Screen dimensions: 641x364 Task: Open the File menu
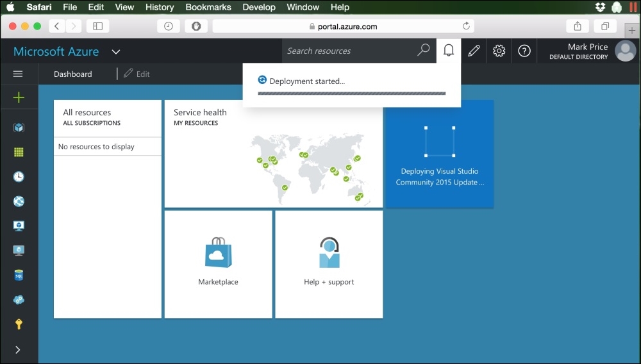click(x=70, y=7)
